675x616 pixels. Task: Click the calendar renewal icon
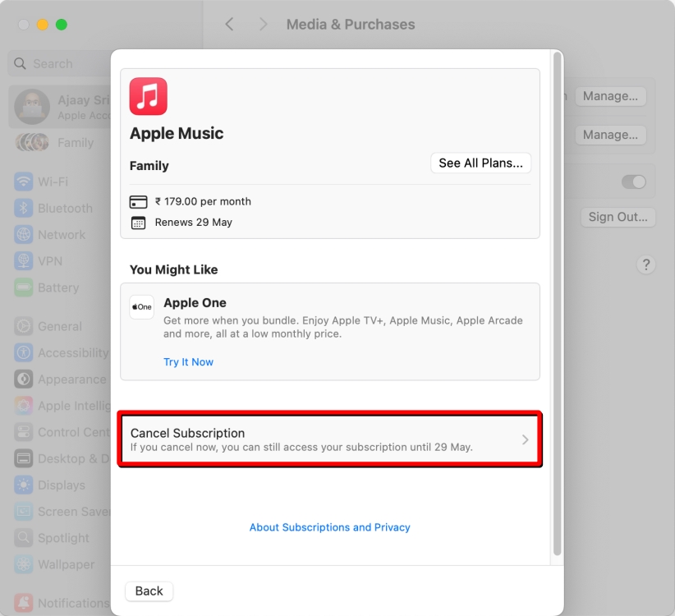pos(138,223)
